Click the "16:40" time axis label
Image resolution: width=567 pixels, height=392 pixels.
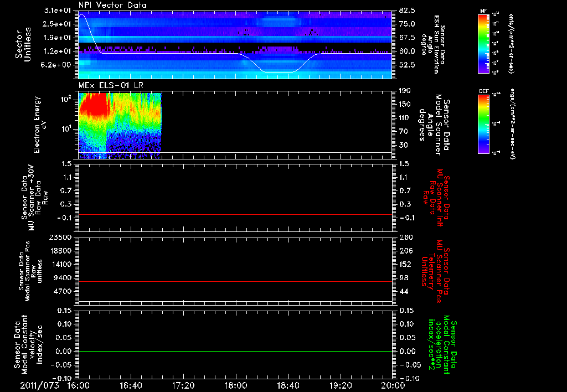coord(131,385)
